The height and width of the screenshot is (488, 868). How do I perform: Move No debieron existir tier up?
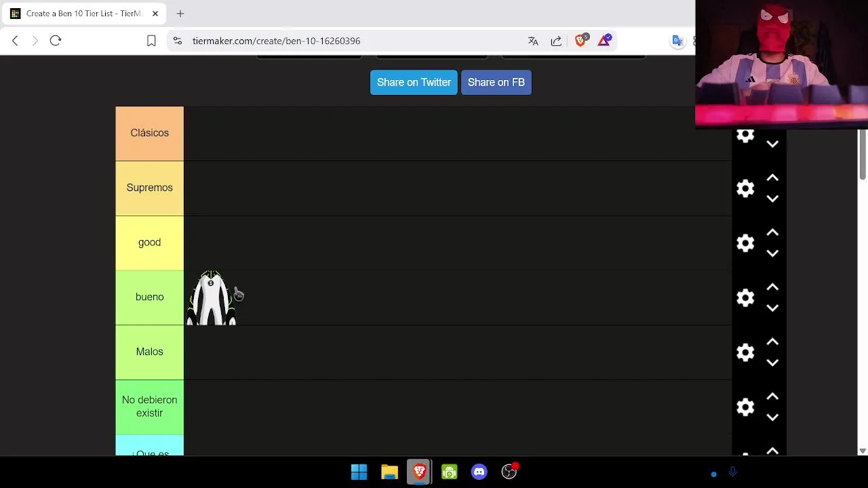click(772, 397)
